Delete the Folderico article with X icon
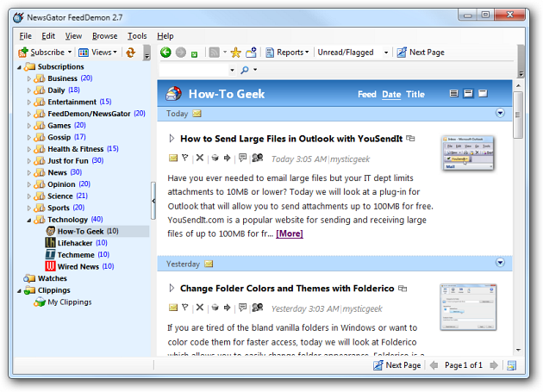The width and height of the screenshot is (543, 392). (x=200, y=308)
